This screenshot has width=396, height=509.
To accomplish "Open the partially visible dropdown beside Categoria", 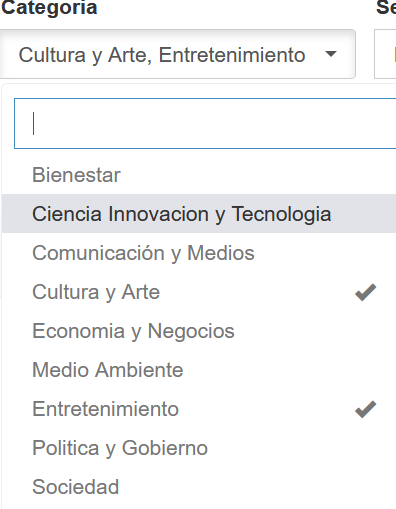I will (x=385, y=54).
